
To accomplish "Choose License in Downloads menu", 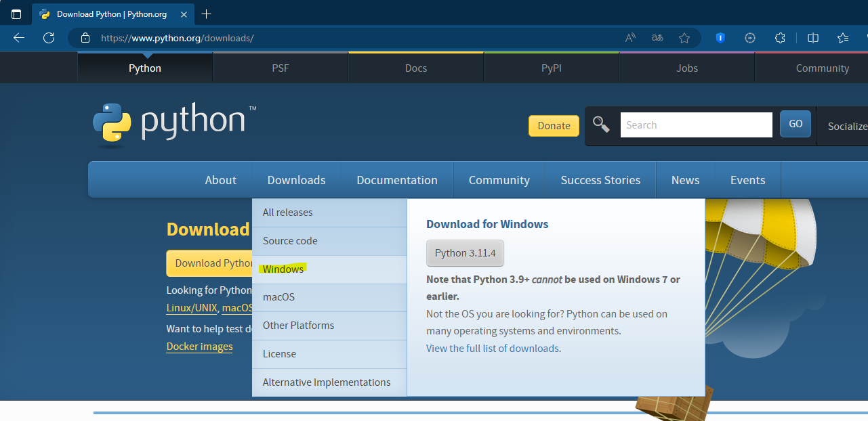I will 329,354.
